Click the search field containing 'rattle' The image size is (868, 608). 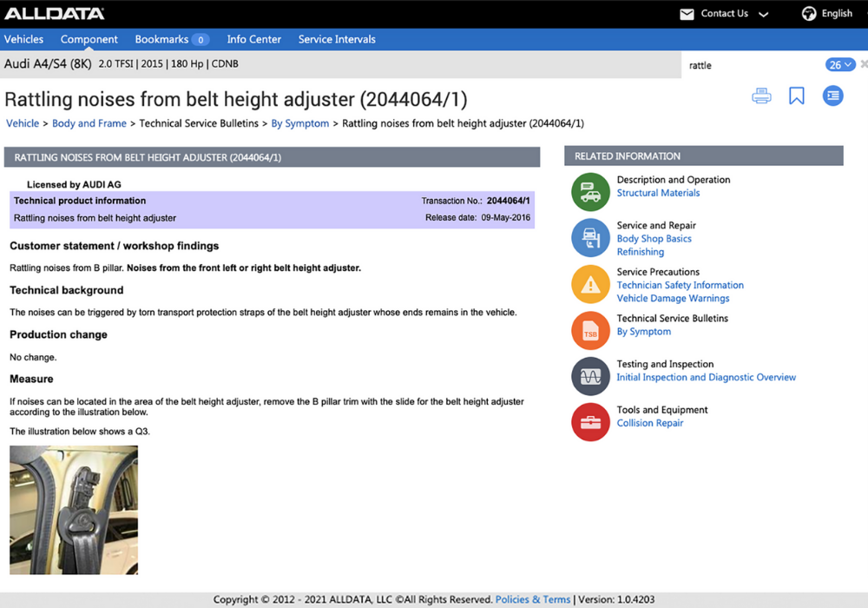pos(753,65)
